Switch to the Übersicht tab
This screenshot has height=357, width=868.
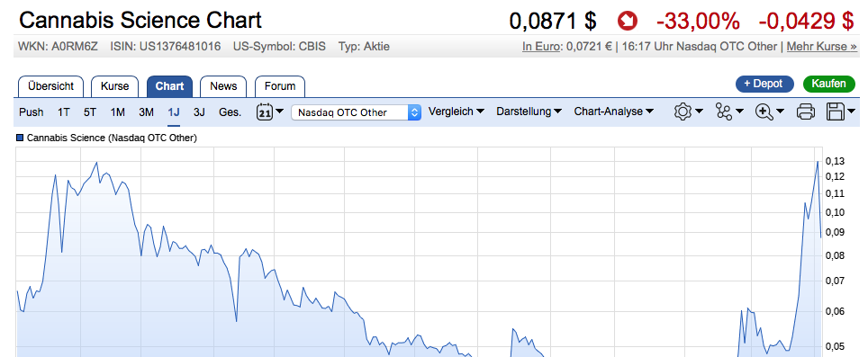50,86
